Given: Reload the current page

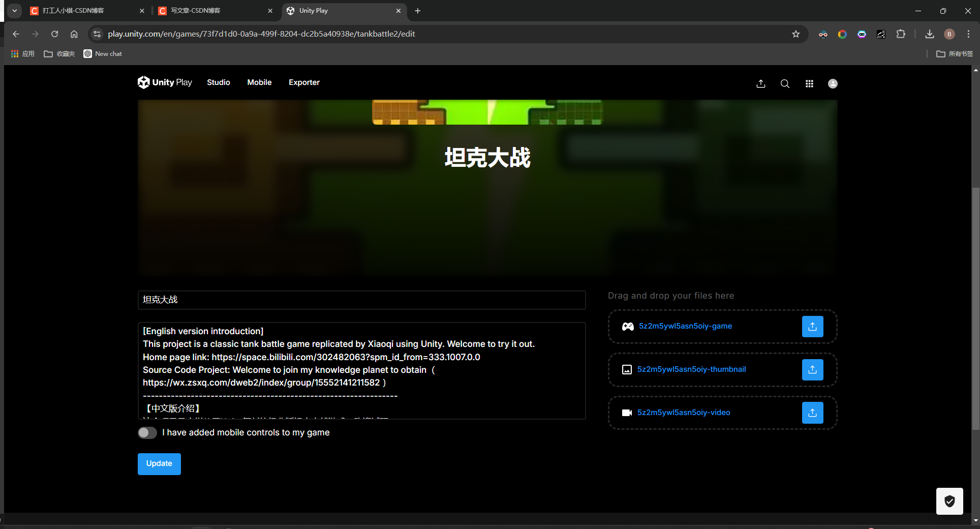Looking at the screenshot, I should tap(54, 34).
